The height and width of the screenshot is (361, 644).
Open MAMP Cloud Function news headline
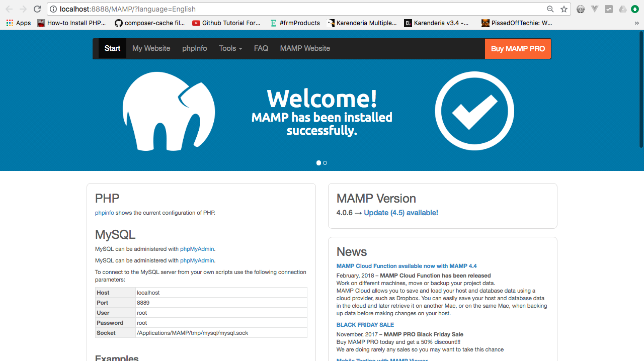(407, 266)
